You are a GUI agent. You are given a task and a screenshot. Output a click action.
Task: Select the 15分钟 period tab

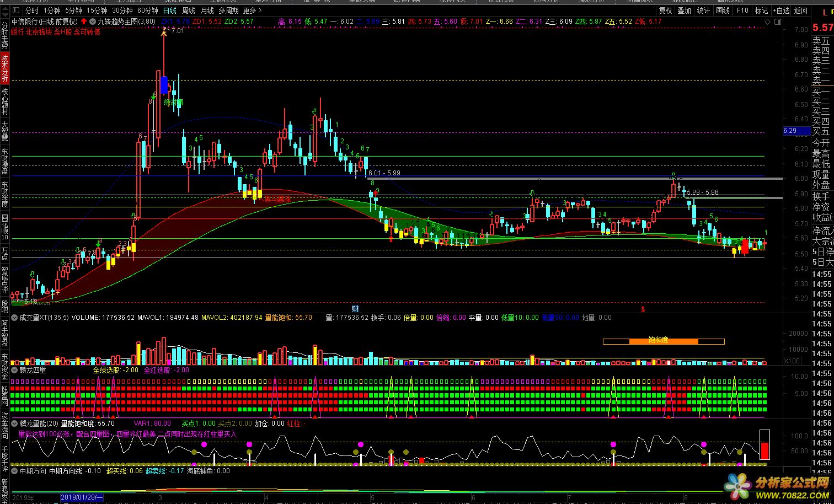point(97,10)
